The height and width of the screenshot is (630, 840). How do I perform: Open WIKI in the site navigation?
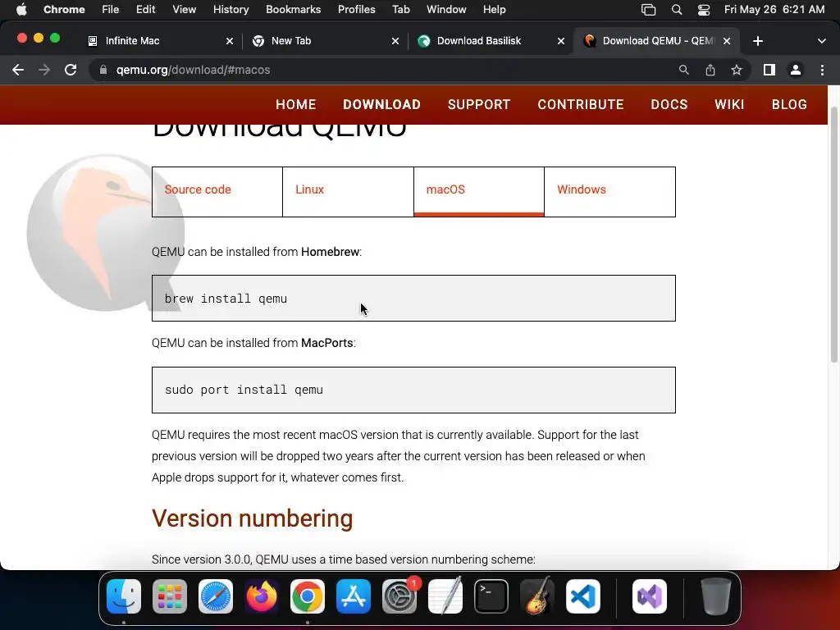pos(729,104)
